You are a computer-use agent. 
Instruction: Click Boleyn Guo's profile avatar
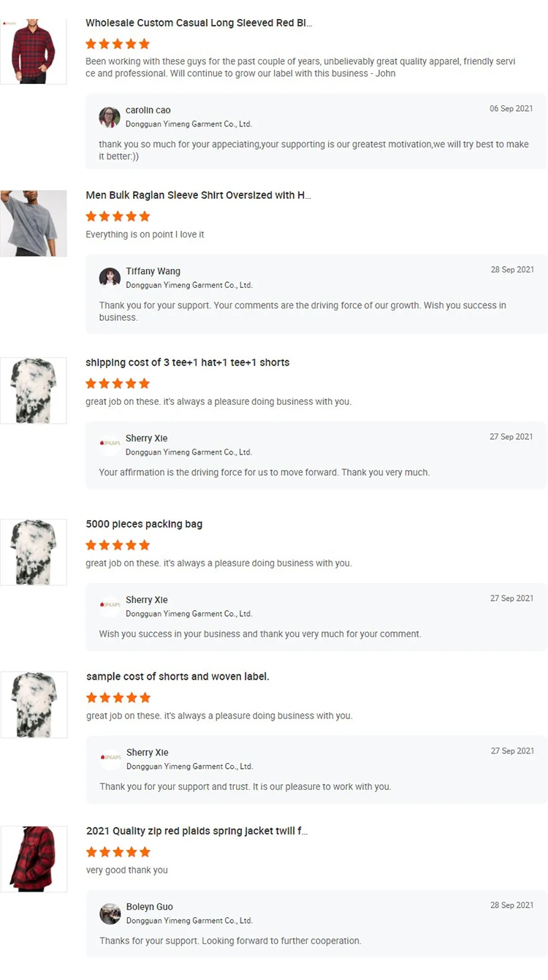pyautogui.click(x=110, y=913)
